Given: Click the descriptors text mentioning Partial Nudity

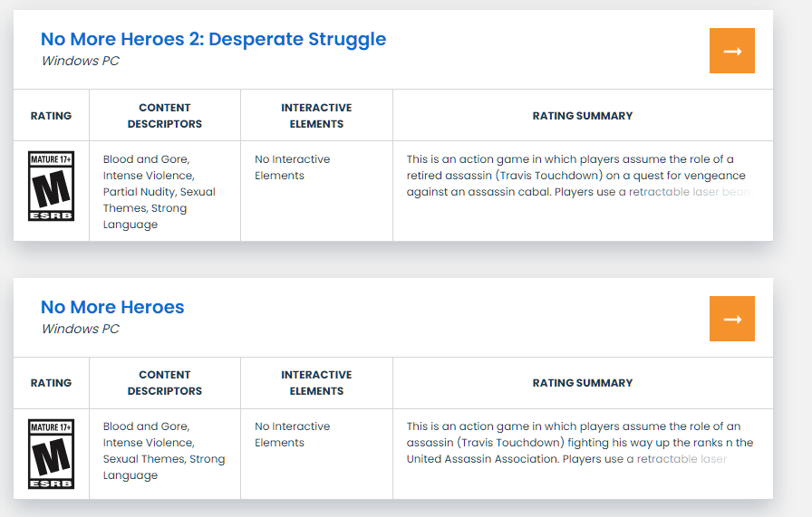Looking at the screenshot, I should (159, 192).
